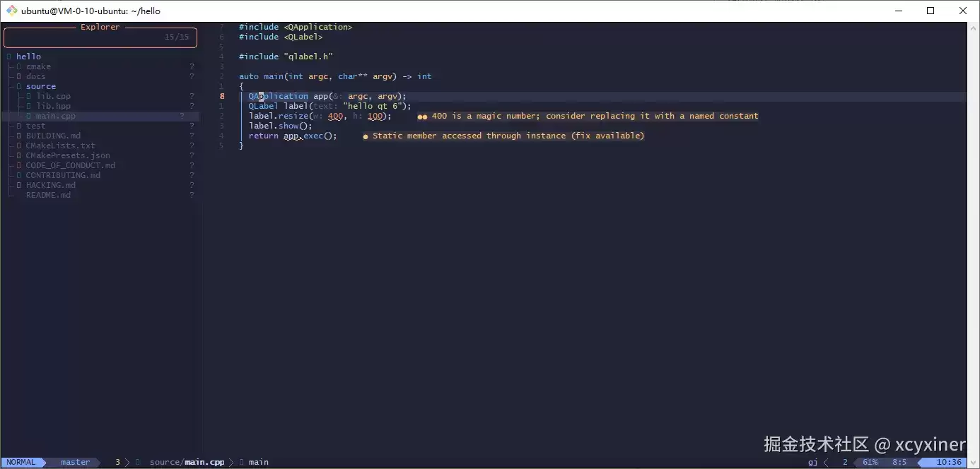Click the red icon beside CODE_OF_CONDUCT.md
Viewport: 980px width, 469px height.
[19, 165]
